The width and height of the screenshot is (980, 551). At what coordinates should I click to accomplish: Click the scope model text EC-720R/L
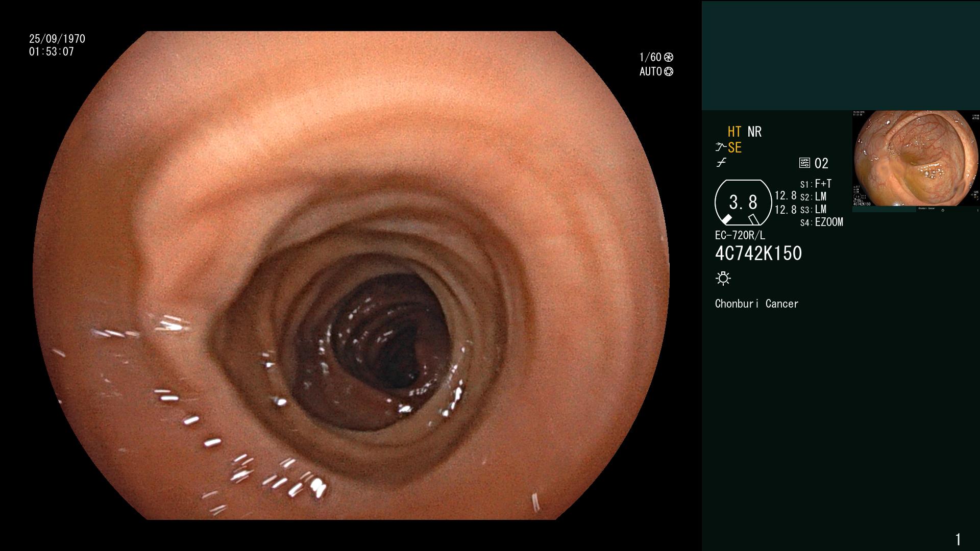(x=740, y=235)
